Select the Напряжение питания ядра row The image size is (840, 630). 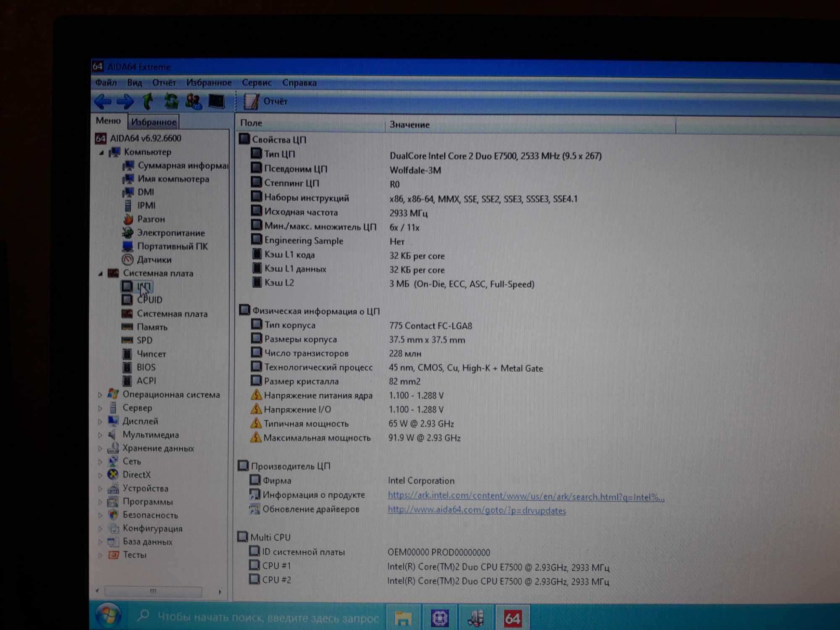[347, 395]
